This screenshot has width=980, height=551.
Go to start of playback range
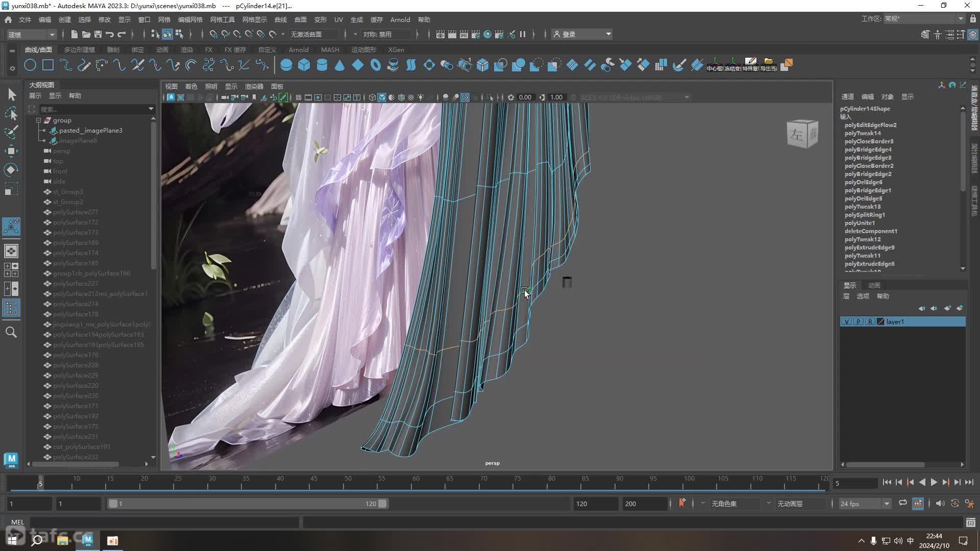point(887,482)
